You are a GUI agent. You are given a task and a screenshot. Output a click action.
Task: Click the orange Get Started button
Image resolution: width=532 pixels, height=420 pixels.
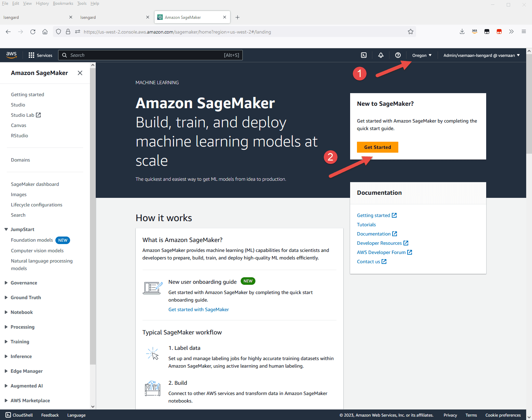[x=377, y=147]
